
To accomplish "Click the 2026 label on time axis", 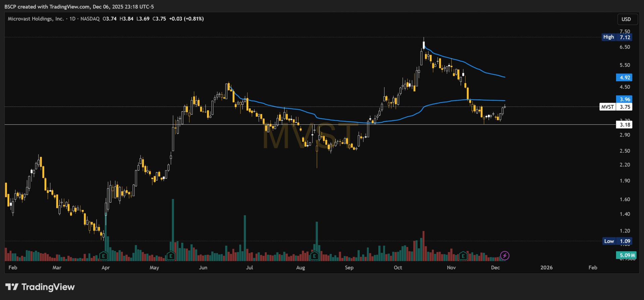I will (547, 267).
